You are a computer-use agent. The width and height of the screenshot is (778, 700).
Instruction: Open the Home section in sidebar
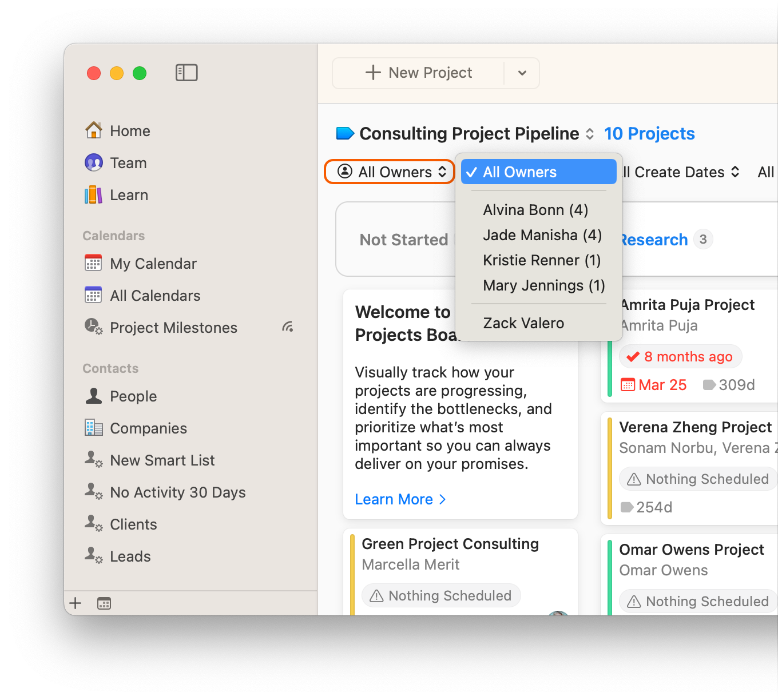(130, 130)
